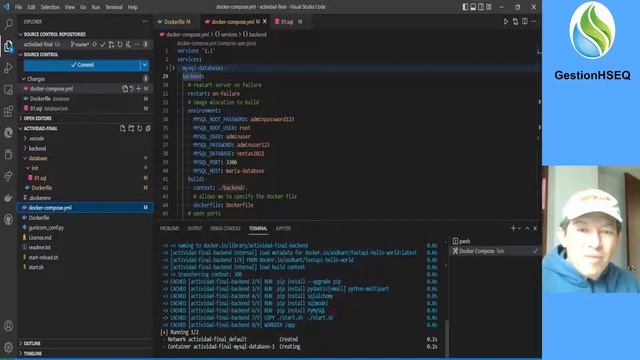Open the File menu
The image size is (640, 360).
(x=18, y=7)
